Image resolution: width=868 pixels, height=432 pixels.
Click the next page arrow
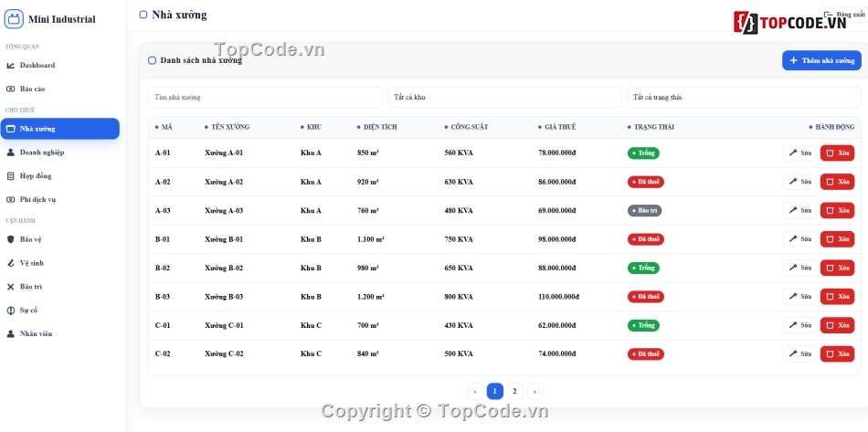click(x=535, y=392)
